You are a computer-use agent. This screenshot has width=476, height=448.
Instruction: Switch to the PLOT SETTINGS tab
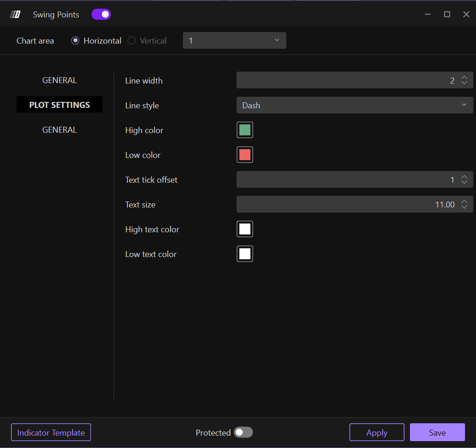point(59,105)
